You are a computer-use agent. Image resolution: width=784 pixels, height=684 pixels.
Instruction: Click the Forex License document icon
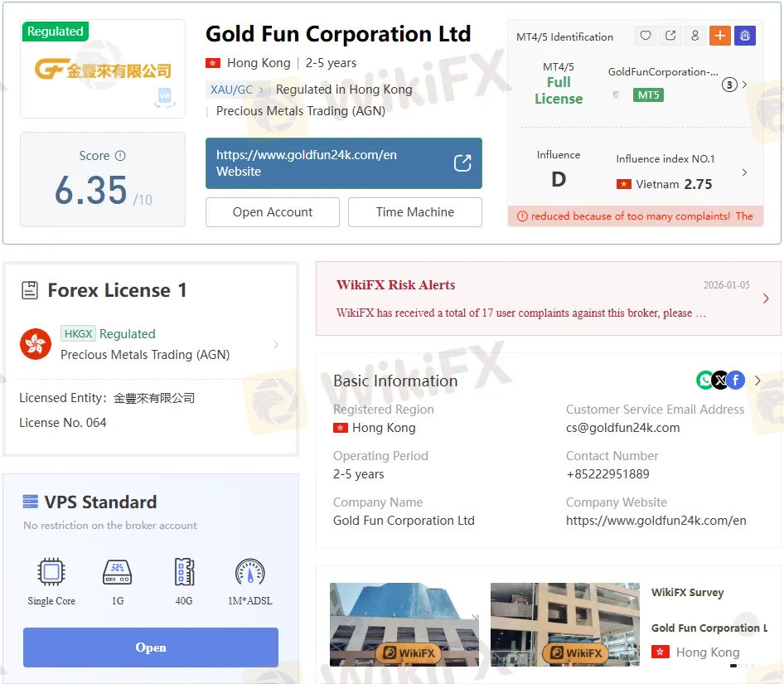pos(30,290)
